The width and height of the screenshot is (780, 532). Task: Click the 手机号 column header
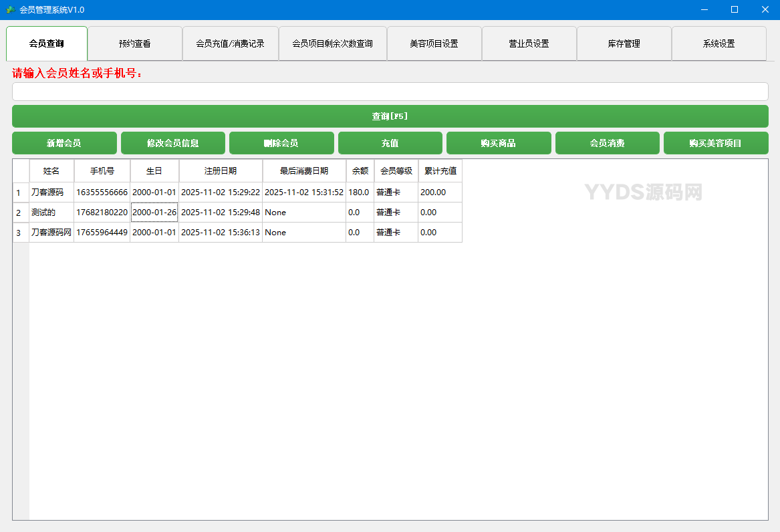click(102, 170)
